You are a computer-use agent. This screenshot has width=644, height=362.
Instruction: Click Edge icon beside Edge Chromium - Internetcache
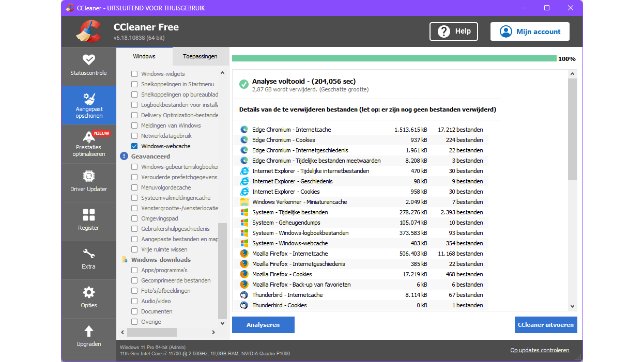coord(244,130)
